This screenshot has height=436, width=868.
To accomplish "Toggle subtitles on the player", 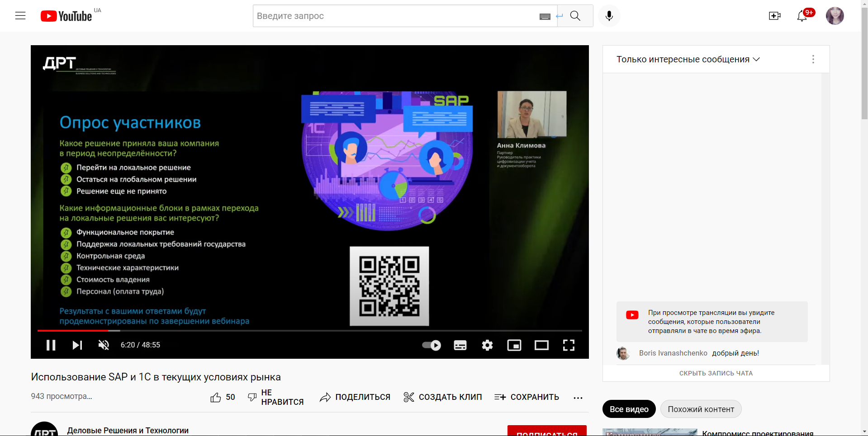I will tap(460, 345).
